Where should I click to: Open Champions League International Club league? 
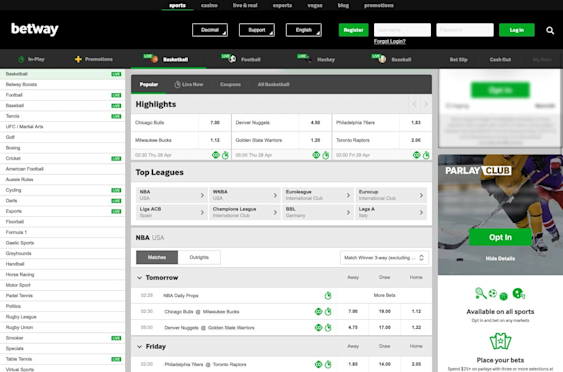(245, 212)
